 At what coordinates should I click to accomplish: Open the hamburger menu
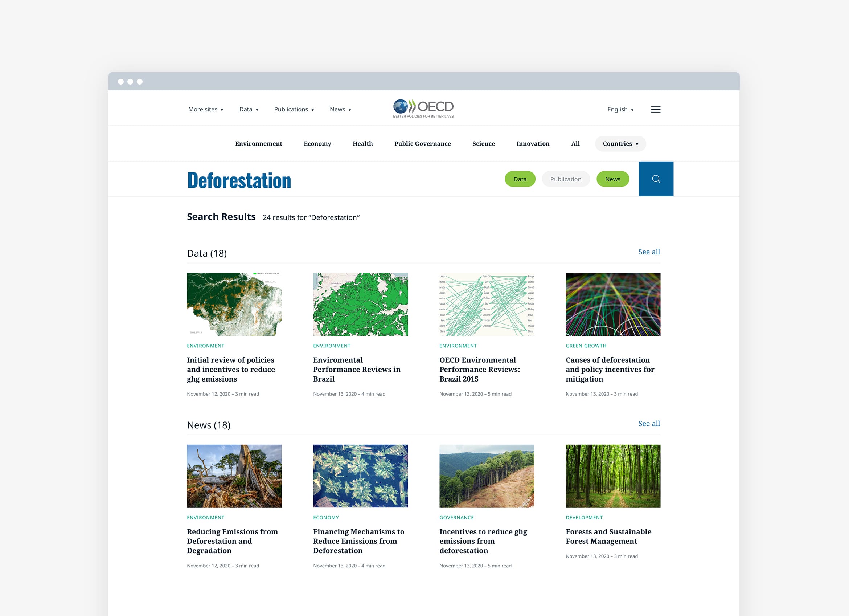click(x=656, y=109)
